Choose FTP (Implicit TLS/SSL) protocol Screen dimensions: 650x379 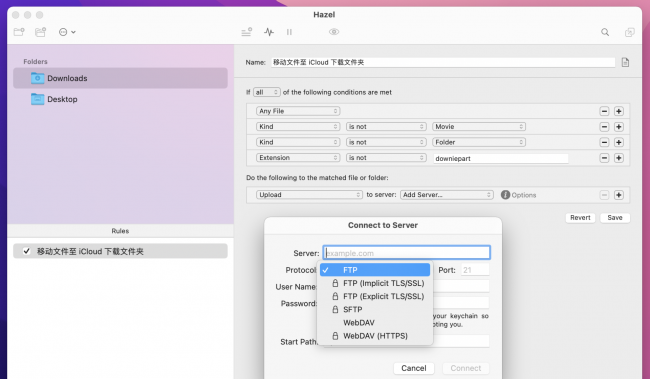click(375, 283)
